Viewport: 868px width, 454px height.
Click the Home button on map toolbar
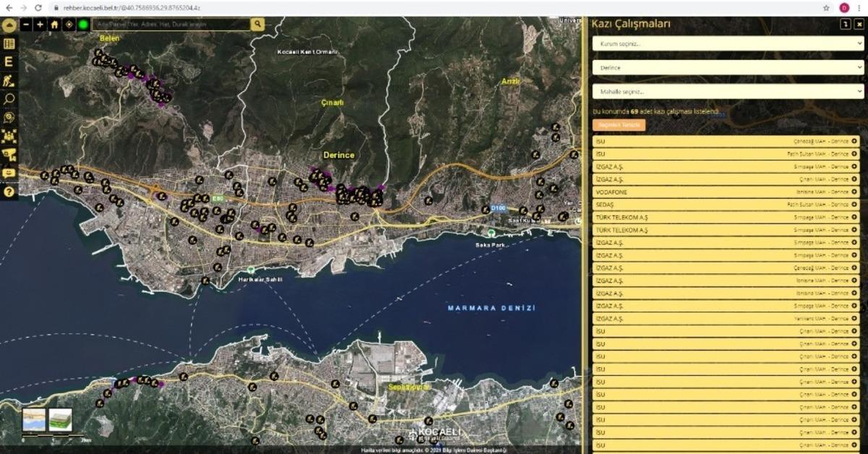53,24
